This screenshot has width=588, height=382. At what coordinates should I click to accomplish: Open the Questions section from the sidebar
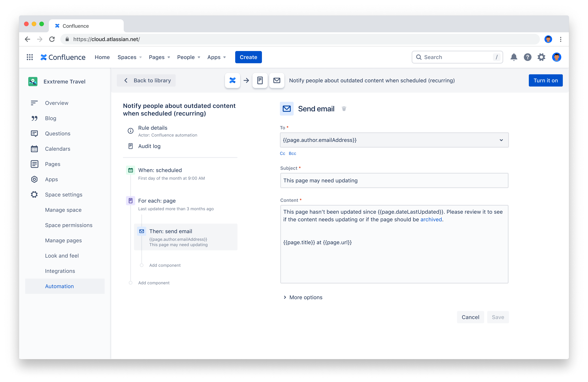click(x=58, y=133)
